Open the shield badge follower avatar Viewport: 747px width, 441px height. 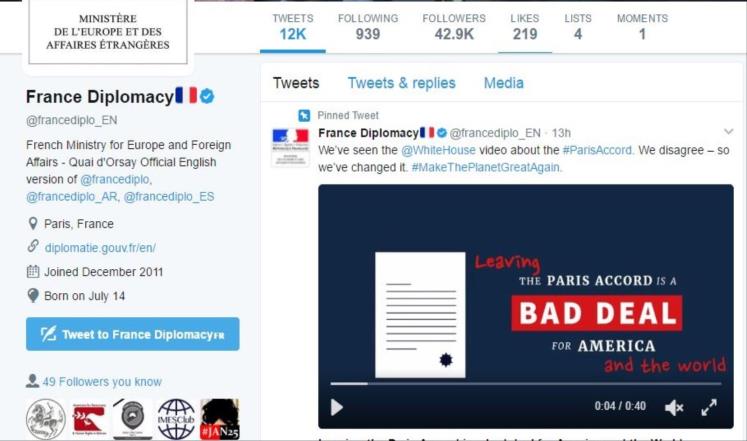132,419
